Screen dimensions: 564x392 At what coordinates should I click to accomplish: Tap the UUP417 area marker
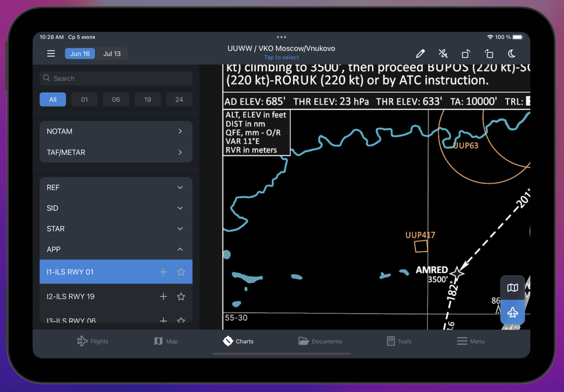(x=421, y=246)
